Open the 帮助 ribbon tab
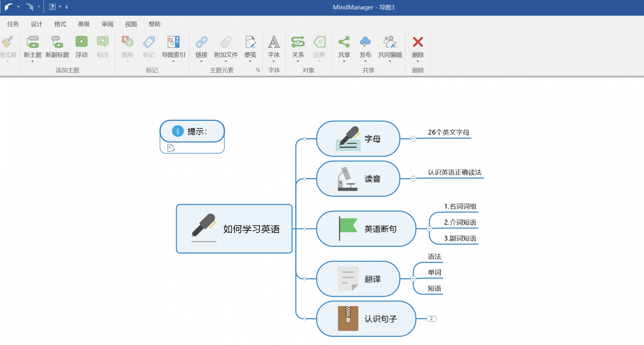The width and height of the screenshot is (644, 345). click(x=155, y=24)
